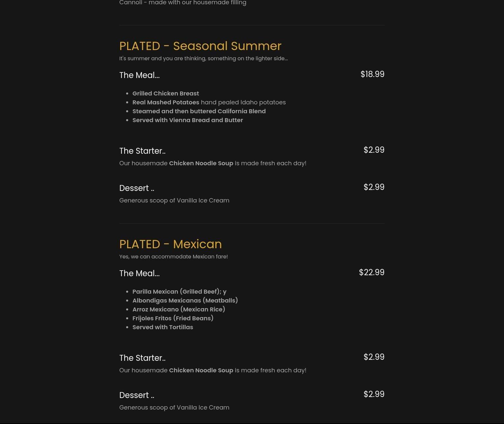Click the $18.99 meal price
This screenshot has width=504, height=424.
372,74
